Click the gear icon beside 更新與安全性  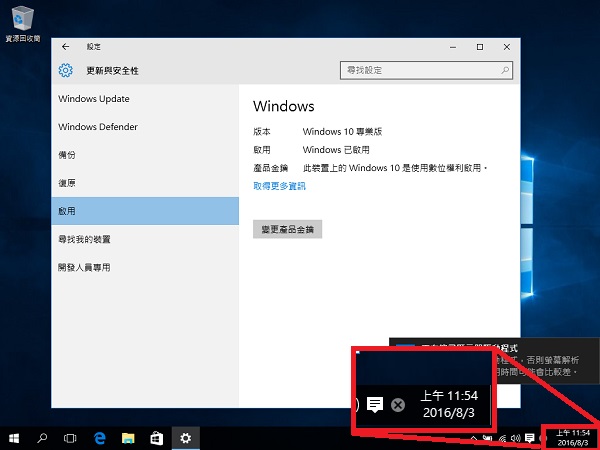65,70
